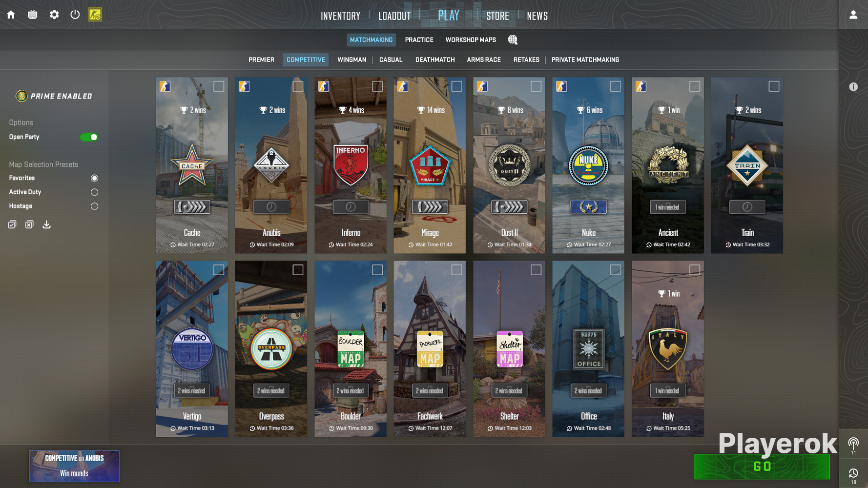
Task: Click the select all maps icon
Action: click(12, 224)
